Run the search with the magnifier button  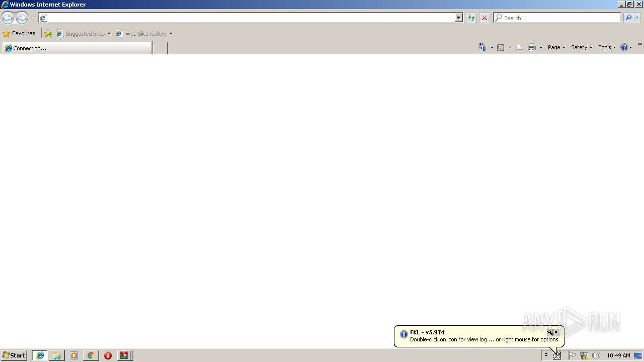click(x=628, y=18)
